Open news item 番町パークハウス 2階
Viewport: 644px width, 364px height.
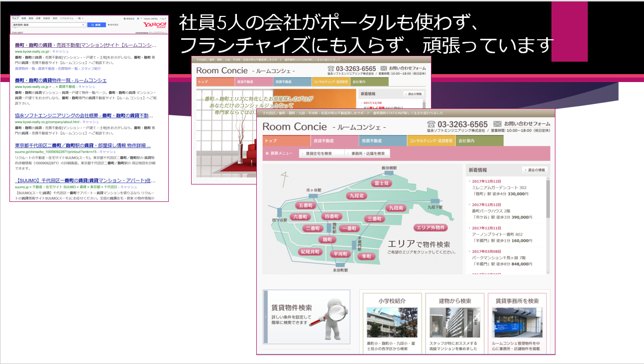click(491, 211)
